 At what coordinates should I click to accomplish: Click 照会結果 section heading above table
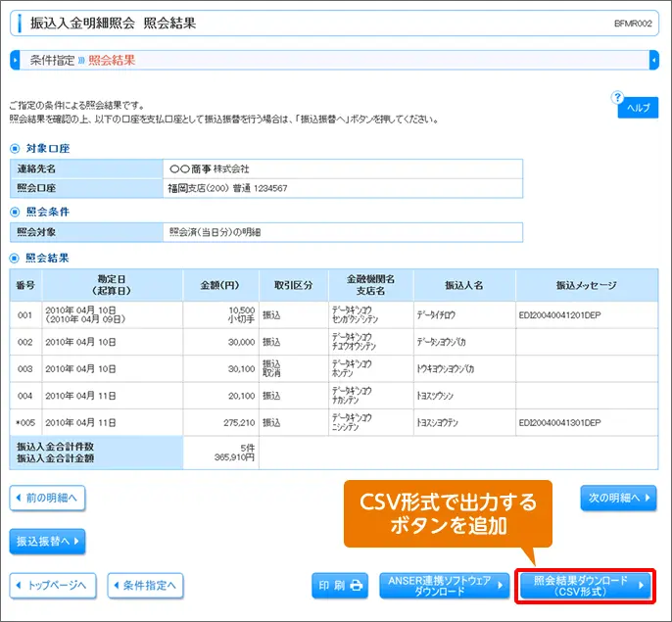48,258
